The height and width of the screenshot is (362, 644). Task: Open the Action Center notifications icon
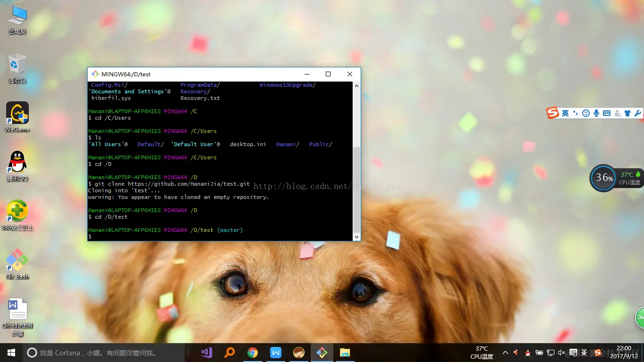(x=573, y=353)
